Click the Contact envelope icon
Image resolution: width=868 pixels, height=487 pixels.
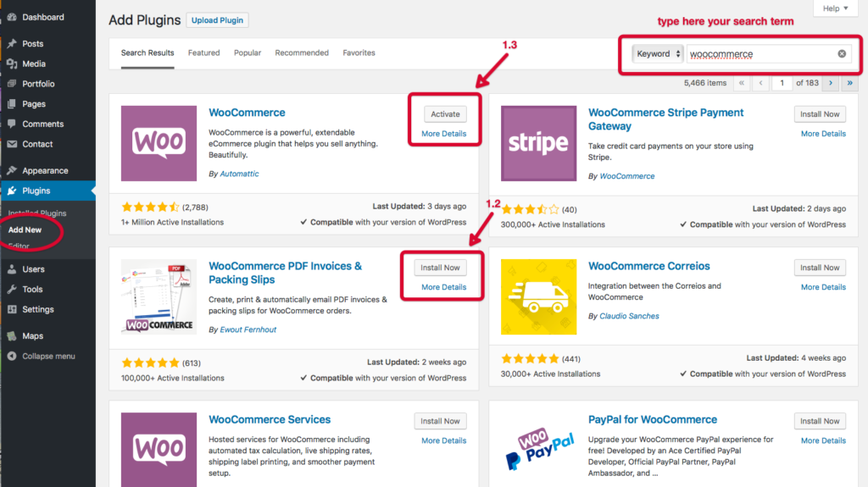12,144
